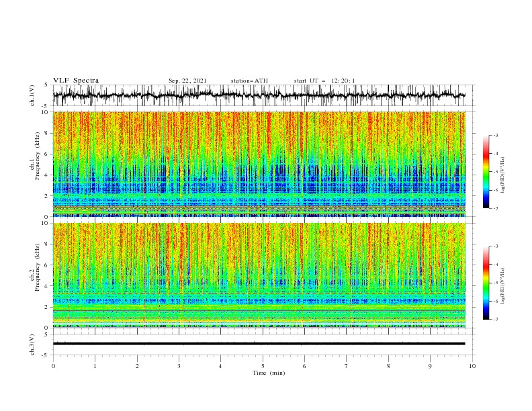This screenshot has width=532, height=411.
Task: Click time axis tick label "2"
Action: (137, 366)
